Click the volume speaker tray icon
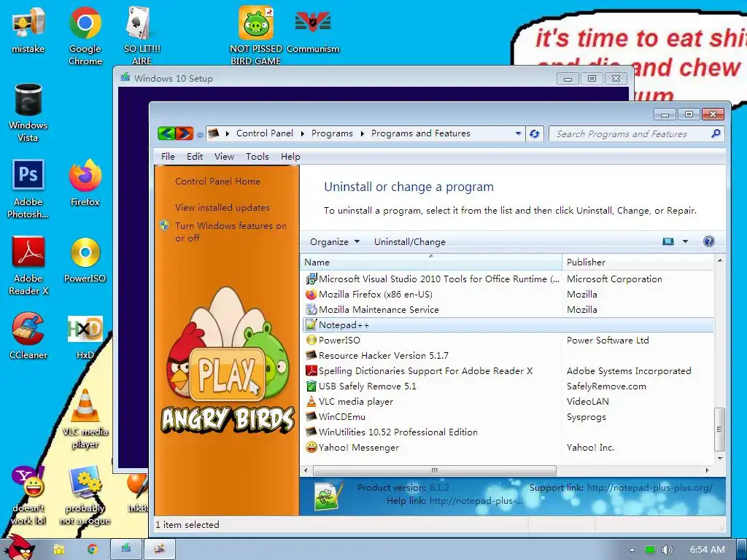Viewport: 747px width, 560px height. pyautogui.click(x=667, y=550)
